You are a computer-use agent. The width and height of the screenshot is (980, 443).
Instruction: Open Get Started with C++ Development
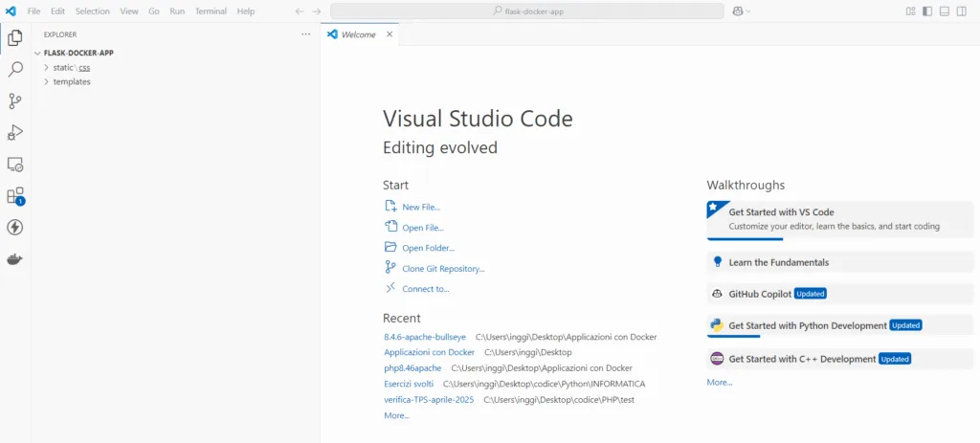click(x=840, y=359)
